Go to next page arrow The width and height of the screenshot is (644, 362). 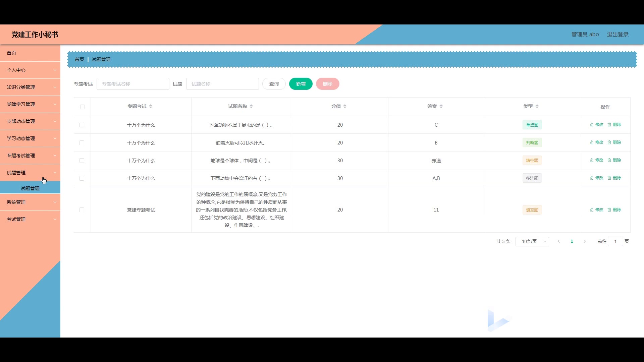click(x=585, y=241)
